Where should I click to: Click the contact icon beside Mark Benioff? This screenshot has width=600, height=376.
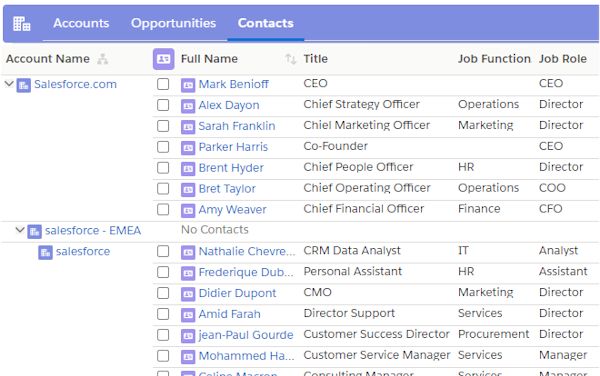pyautogui.click(x=188, y=85)
